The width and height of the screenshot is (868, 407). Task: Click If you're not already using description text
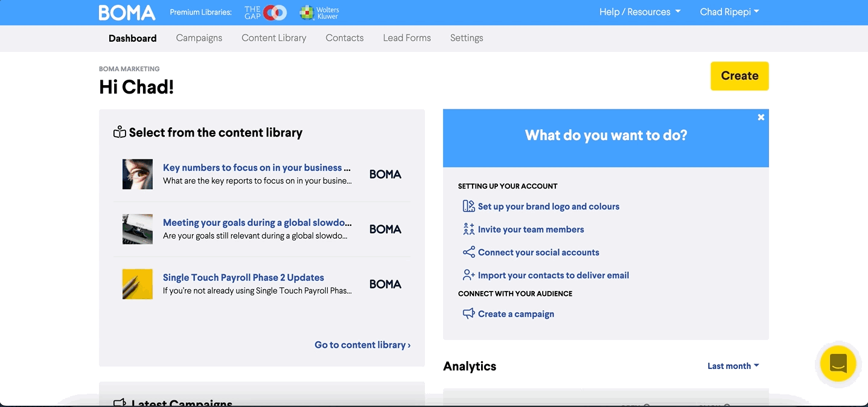257,290
